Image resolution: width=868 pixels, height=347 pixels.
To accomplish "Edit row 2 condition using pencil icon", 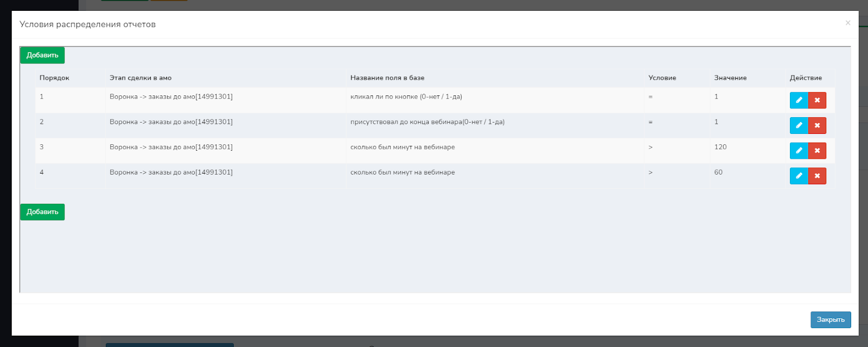I will pos(799,125).
